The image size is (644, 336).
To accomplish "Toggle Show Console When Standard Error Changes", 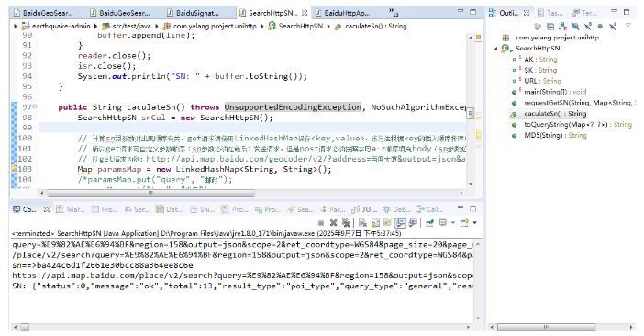I will click(413, 223).
